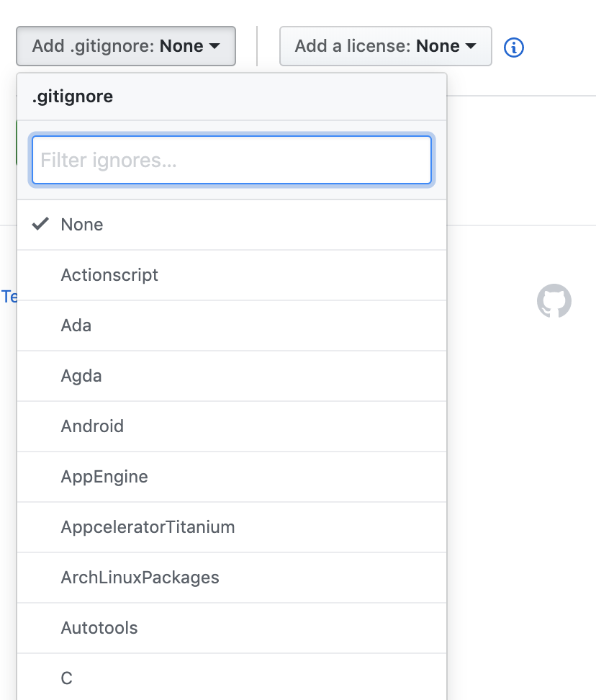The image size is (596, 700).
Task: Click the partially hidden blue Te link
Action: coord(9,297)
